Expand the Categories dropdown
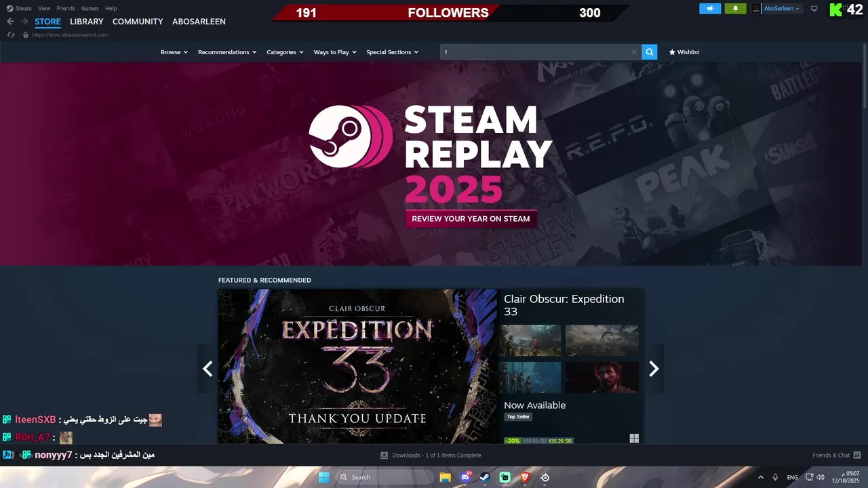The image size is (868, 488). click(285, 52)
